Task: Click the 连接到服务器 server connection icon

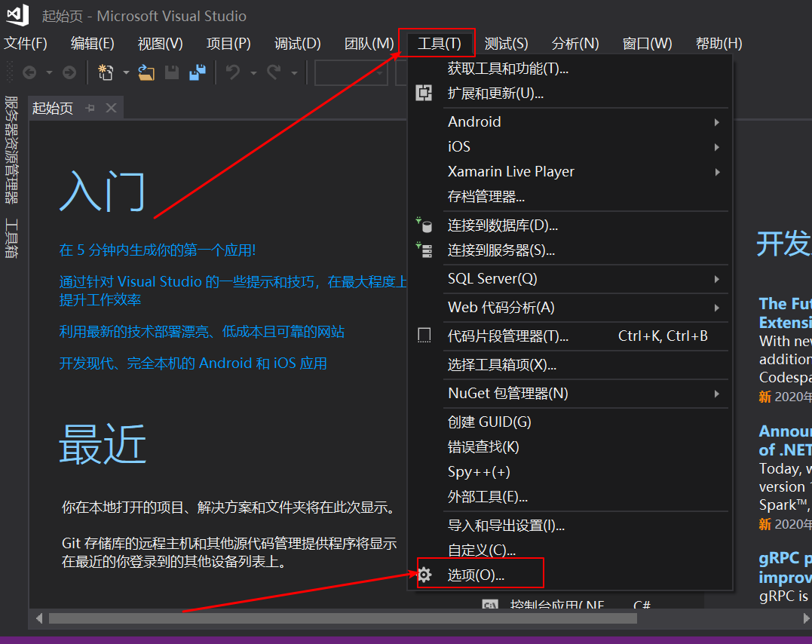Action: (x=423, y=250)
